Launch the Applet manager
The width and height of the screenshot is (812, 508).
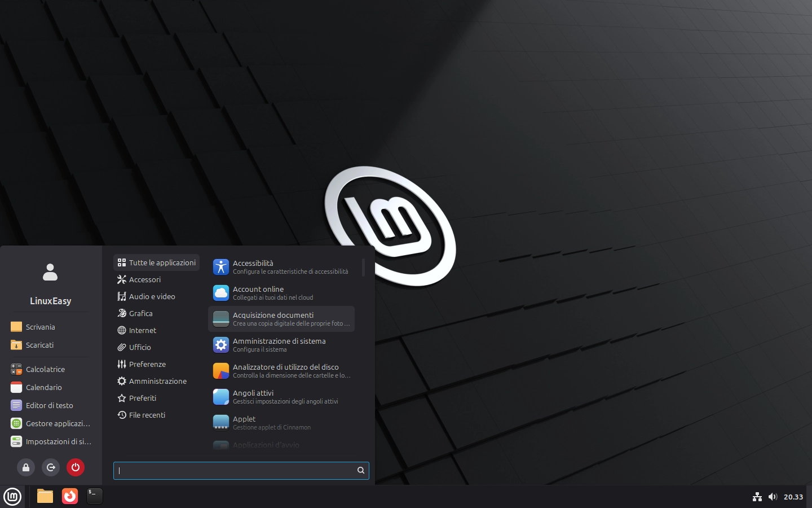point(281,423)
